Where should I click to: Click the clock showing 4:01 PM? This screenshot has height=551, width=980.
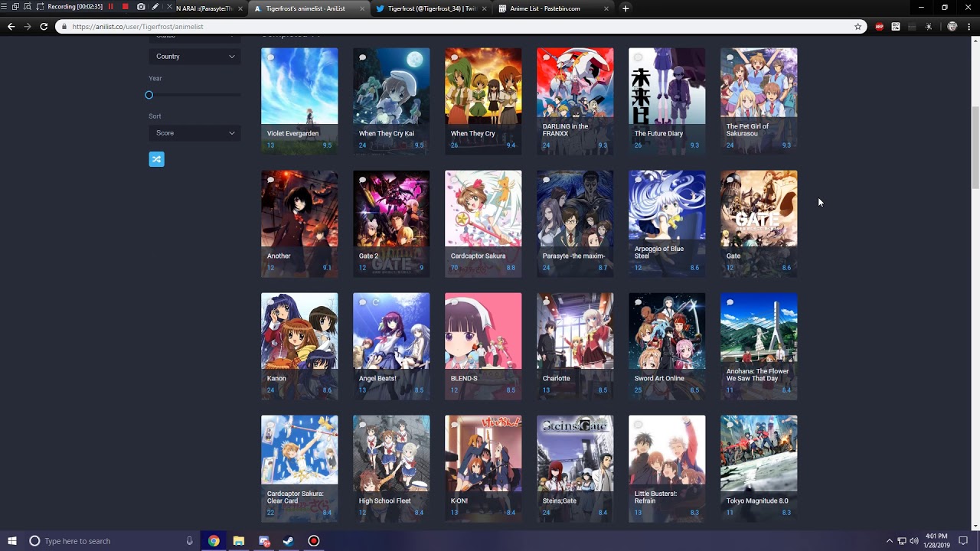pos(936,541)
